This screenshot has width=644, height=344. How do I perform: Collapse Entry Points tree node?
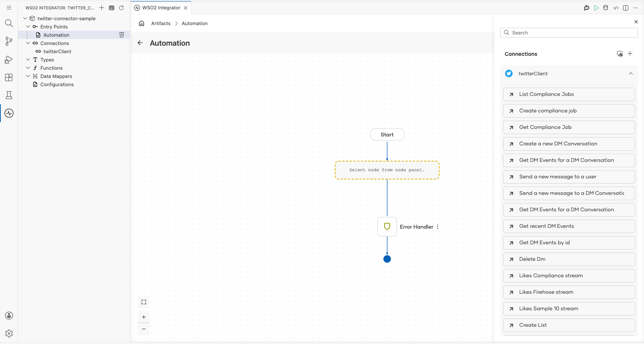[x=28, y=27]
